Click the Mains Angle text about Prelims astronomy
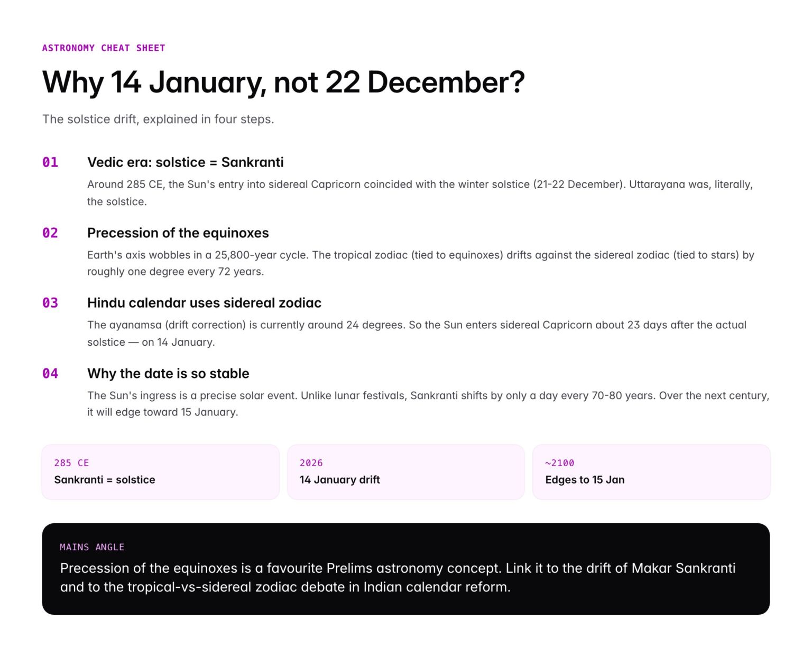812x657 pixels. [x=398, y=577]
